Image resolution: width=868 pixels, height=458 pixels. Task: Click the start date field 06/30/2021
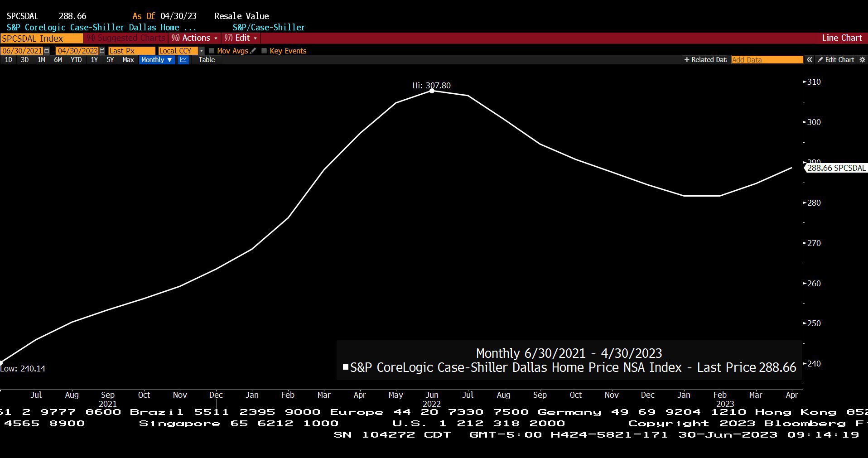coord(22,51)
